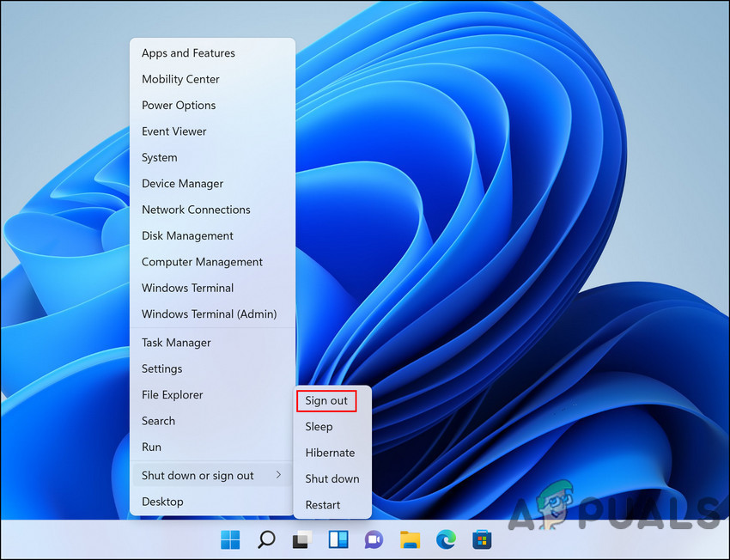Open Task Manager from the context menu
This screenshot has height=560, width=730.
point(176,343)
